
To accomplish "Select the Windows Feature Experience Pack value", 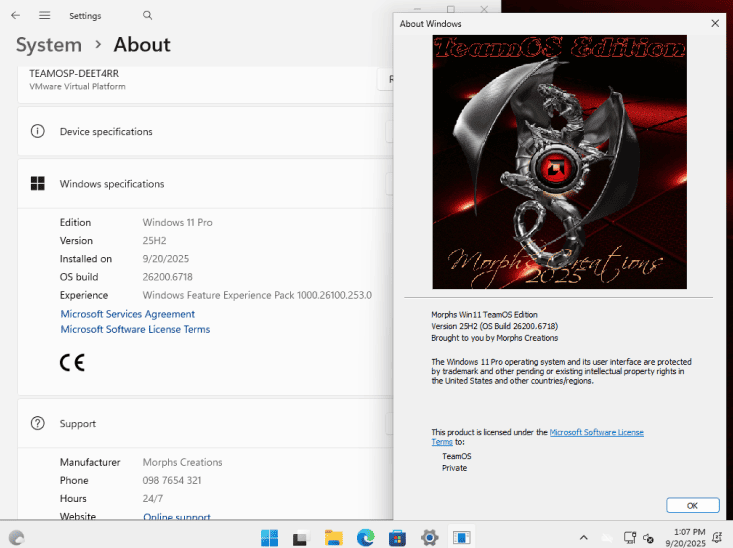I will click(257, 295).
